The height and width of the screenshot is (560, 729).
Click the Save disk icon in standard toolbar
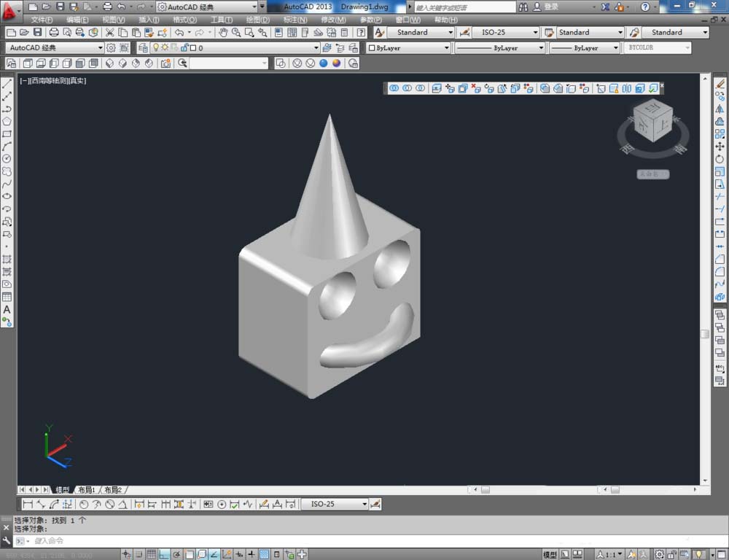(38, 32)
